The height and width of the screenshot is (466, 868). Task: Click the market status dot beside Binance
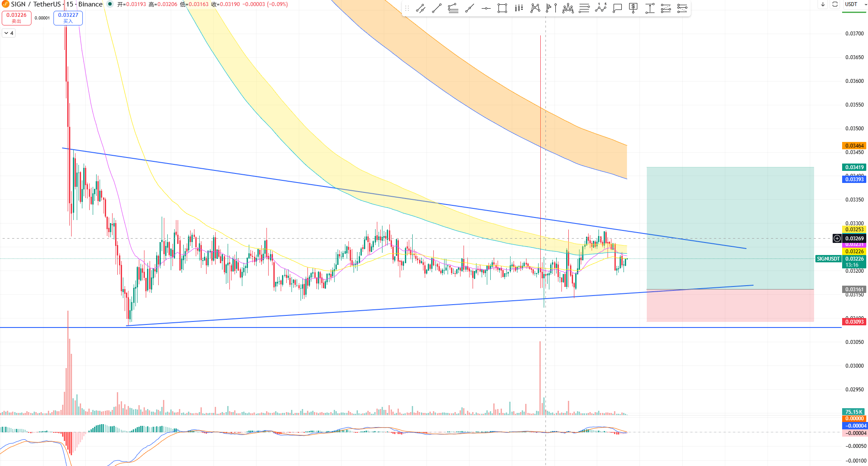click(x=110, y=4)
